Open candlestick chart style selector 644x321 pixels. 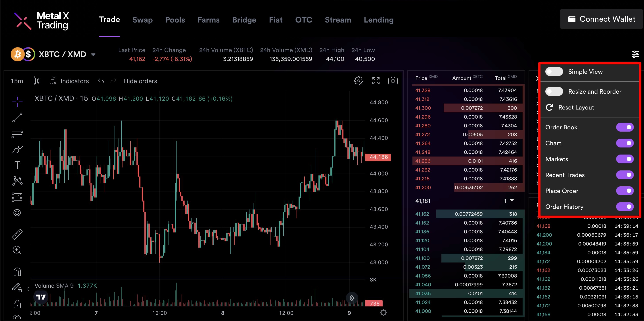pos(36,81)
